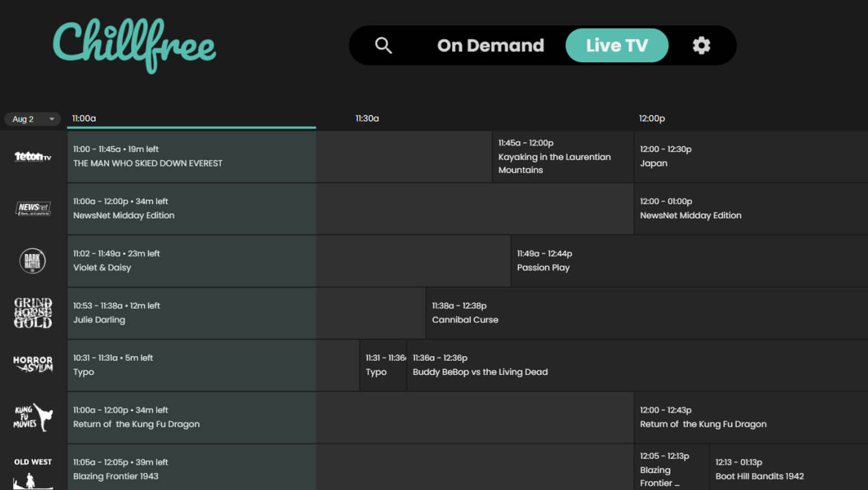Image resolution: width=868 pixels, height=490 pixels.
Task: Select the NewsNet channel logo
Action: tap(32, 209)
